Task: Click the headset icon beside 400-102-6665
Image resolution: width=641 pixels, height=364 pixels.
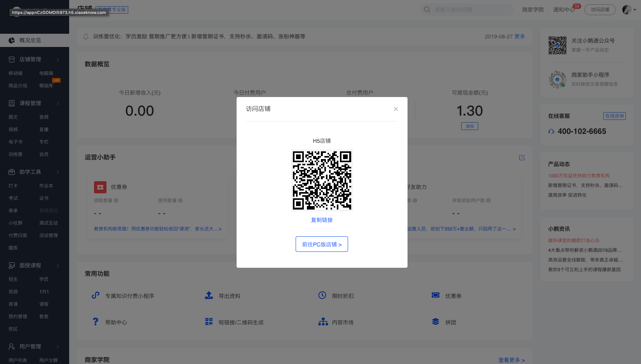Action: pyautogui.click(x=551, y=132)
